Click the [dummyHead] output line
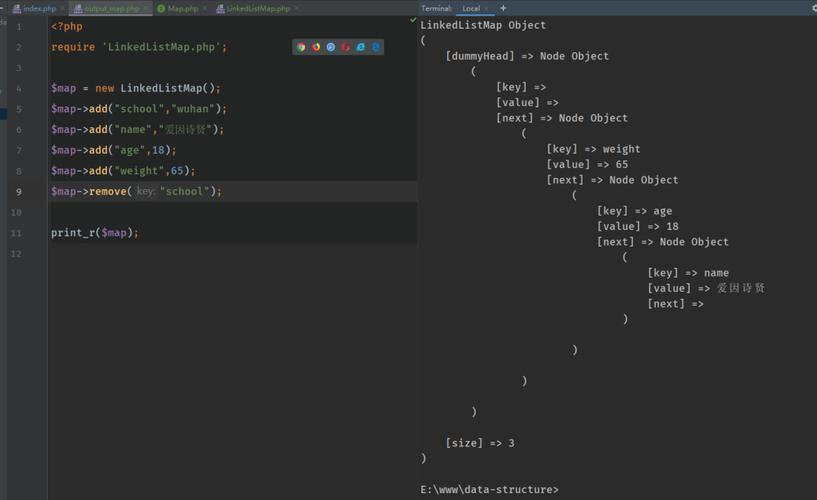This screenshot has width=817, height=500. pos(527,56)
